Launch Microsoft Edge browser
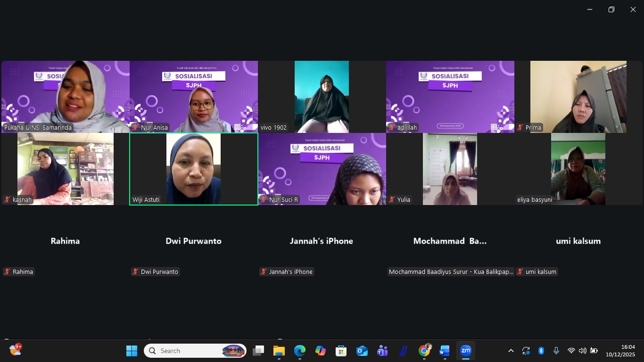 [300, 351]
